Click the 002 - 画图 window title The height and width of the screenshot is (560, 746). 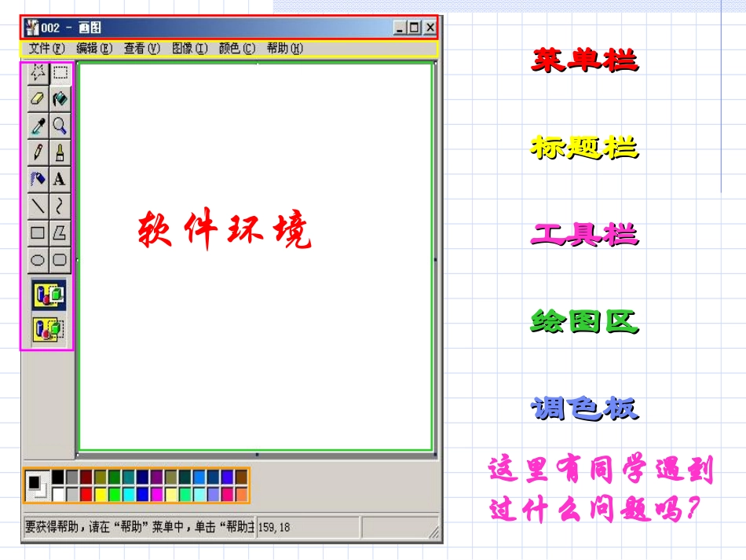(71, 27)
